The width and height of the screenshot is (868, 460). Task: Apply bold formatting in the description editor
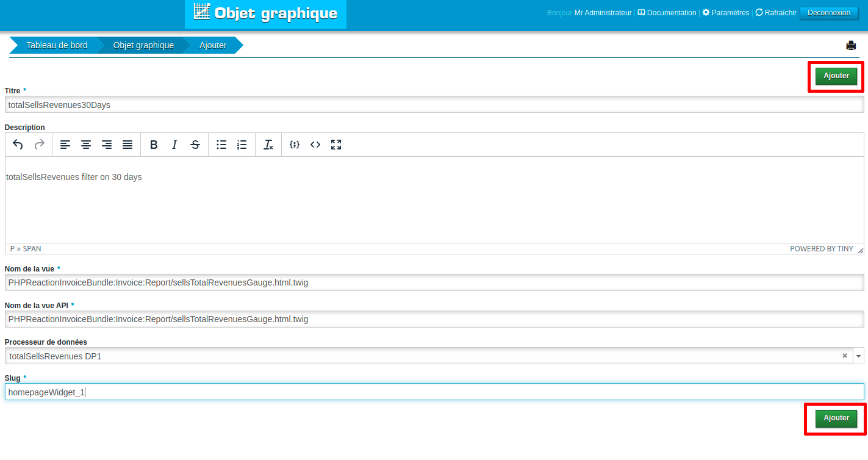coord(154,145)
